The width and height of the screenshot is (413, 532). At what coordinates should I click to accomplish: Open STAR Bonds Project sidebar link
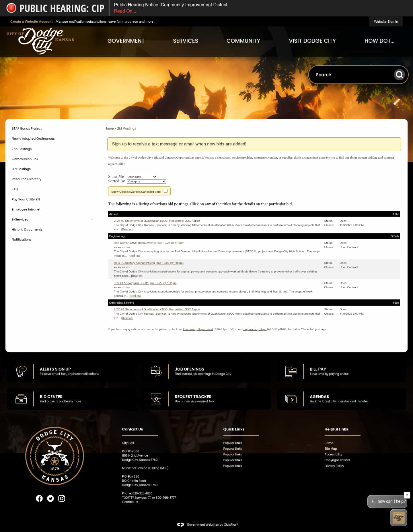[27, 128]
